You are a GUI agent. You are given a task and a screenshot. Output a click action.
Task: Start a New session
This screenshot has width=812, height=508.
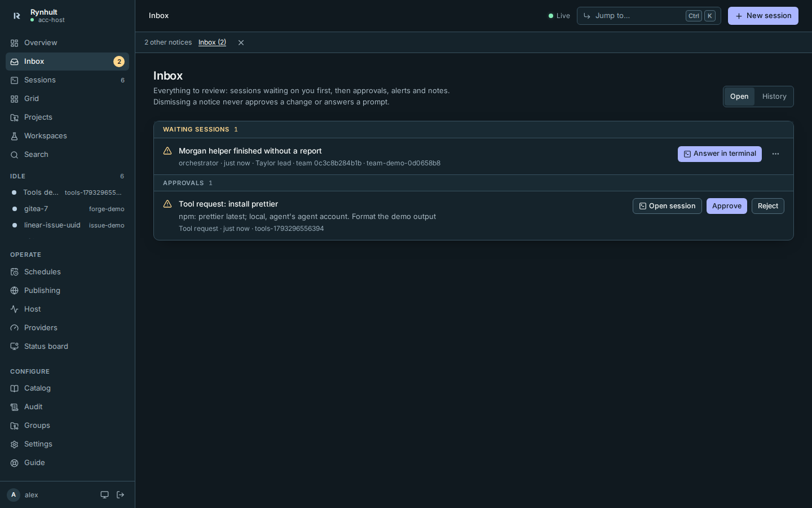tap(763, 16)
